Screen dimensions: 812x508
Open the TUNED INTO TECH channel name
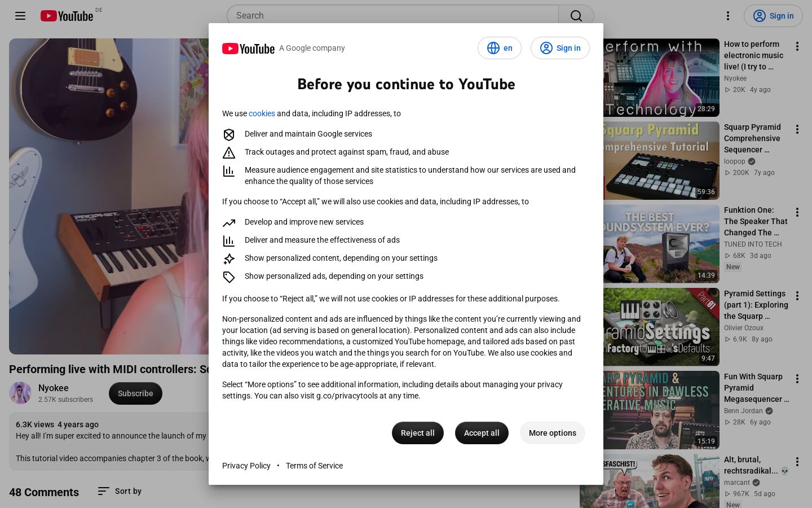click(753, 244)
